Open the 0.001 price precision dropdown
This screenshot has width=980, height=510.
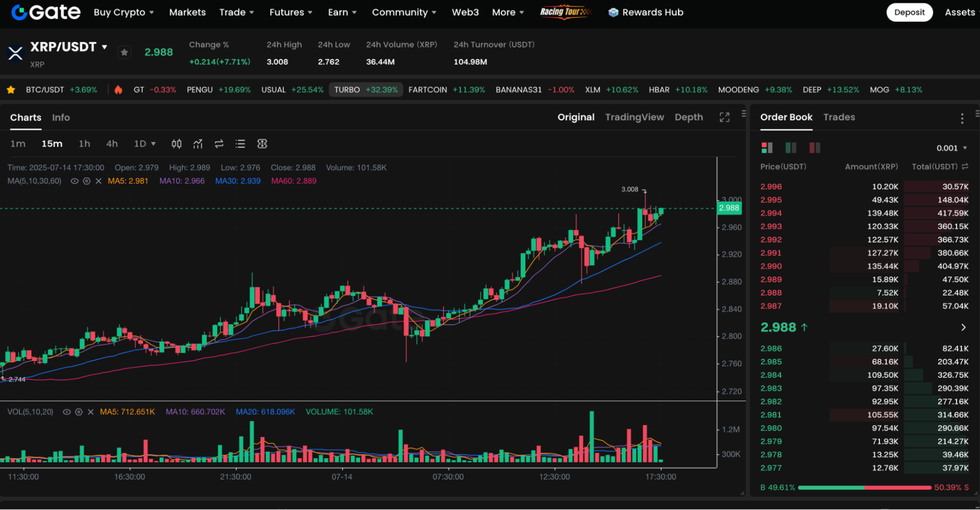tap(952, 148)
